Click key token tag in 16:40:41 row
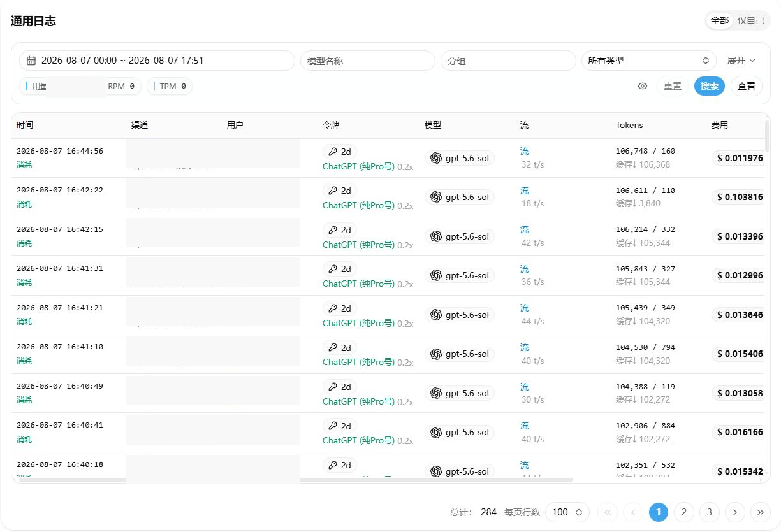Image resolution: width=781 pixels, height=532 pixels. (340, 426)
